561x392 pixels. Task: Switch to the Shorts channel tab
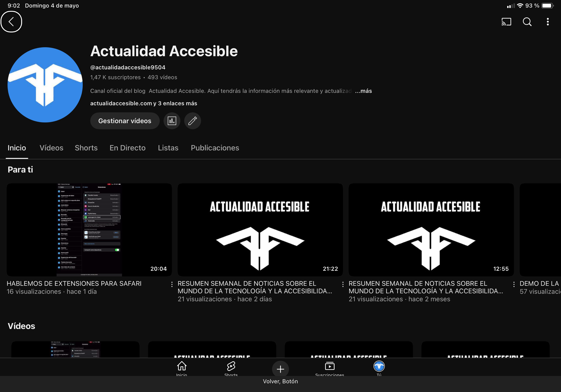tap(86, 148)
